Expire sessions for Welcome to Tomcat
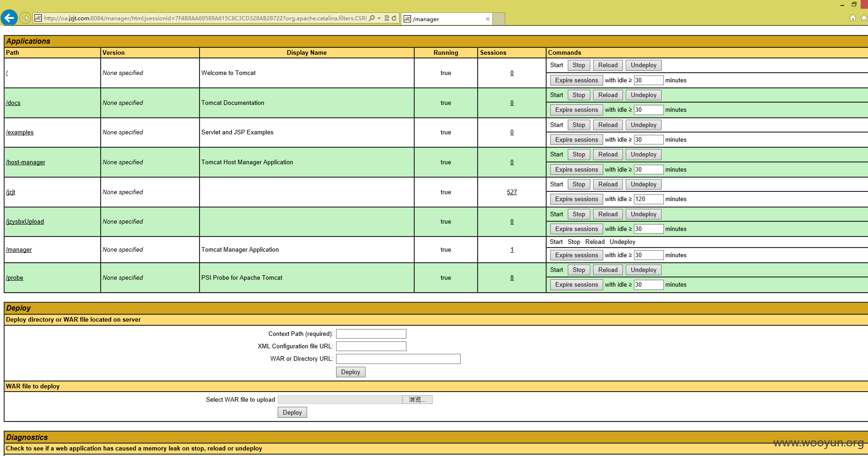Viewport: 868px width, 456px height. click(577, 81)
